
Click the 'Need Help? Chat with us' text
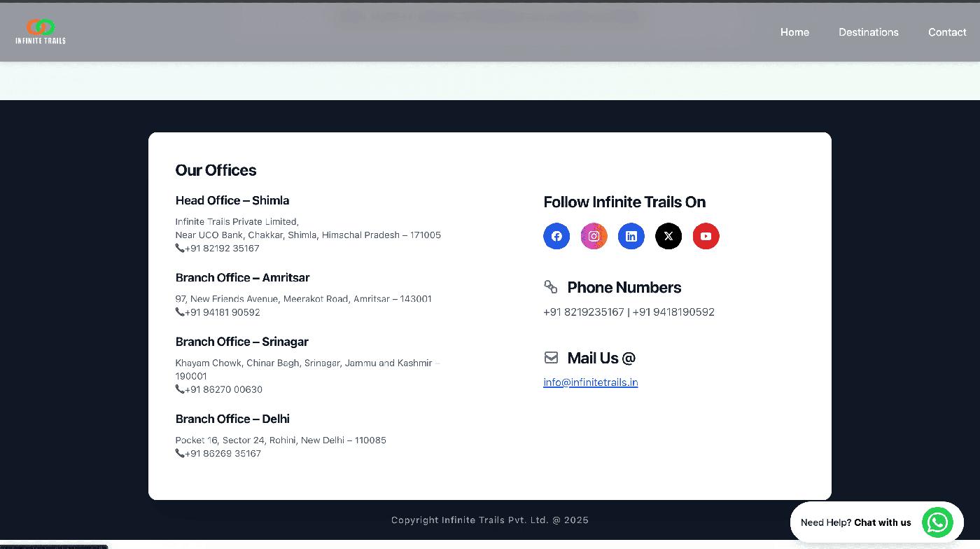(855, 522)
